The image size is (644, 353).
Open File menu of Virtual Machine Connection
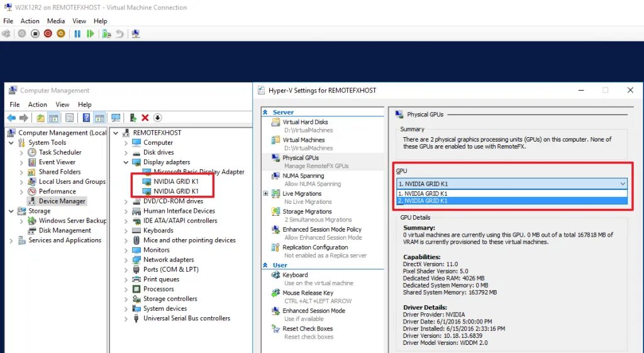pos(8,21)
